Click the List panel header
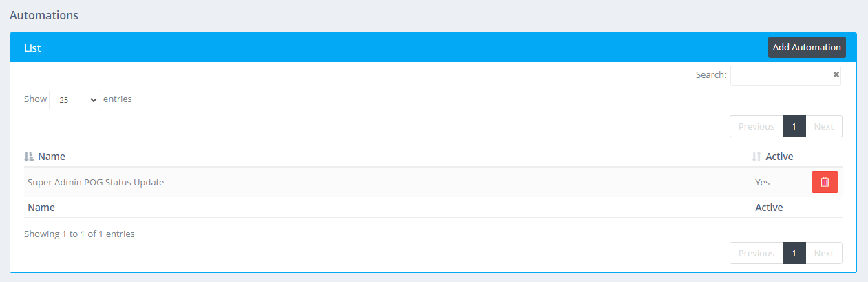868x282 pixels. 433,48
